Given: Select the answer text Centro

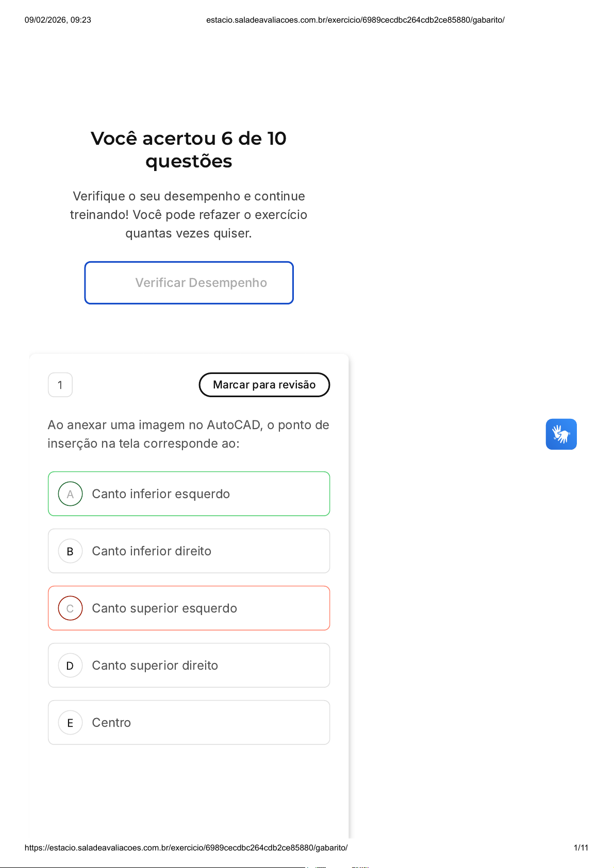Looking at the screenshot, I should (111, 723).
